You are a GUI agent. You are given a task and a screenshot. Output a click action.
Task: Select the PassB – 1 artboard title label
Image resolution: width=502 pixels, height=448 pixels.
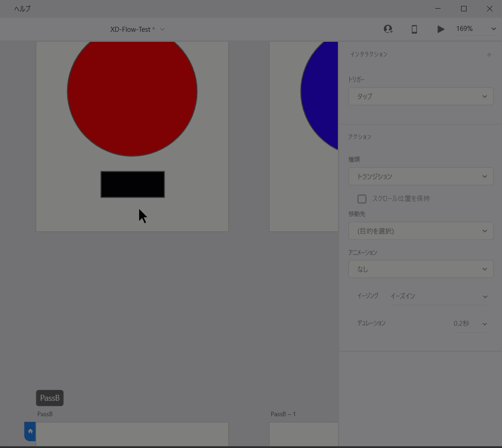click(283, 414)
